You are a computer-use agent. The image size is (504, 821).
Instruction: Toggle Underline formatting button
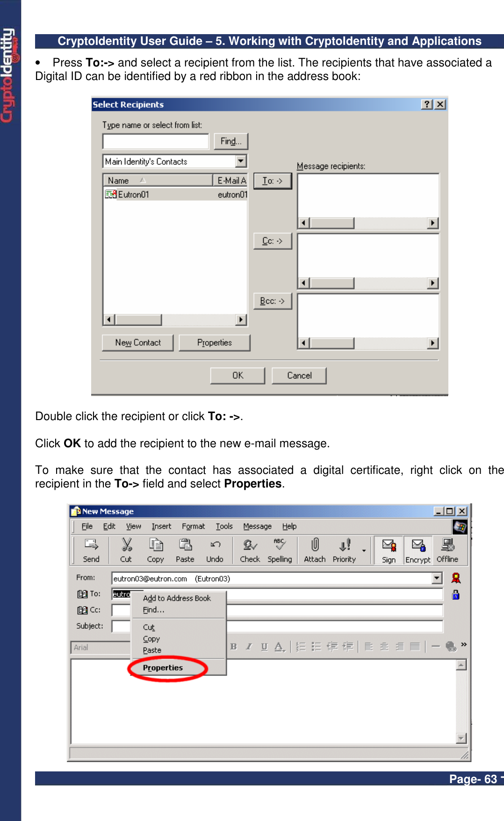264,647
